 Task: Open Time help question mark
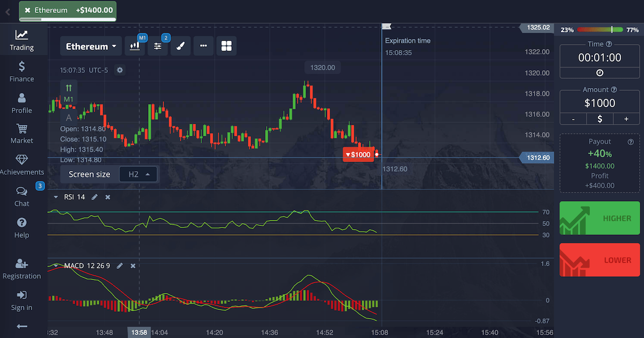609,44
